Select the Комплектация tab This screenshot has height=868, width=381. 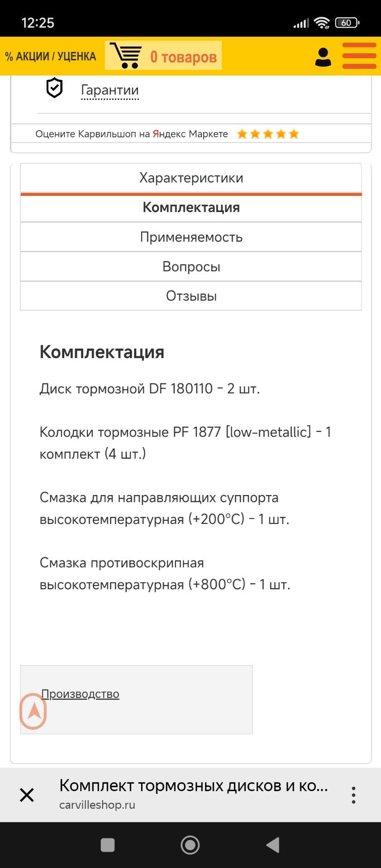point(191,208)
